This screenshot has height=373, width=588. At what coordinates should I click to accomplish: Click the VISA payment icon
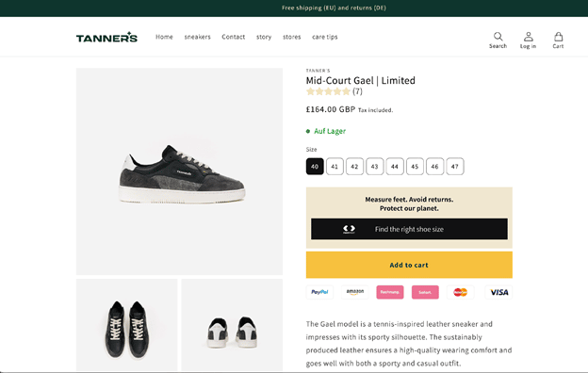(x=498, y=292)
